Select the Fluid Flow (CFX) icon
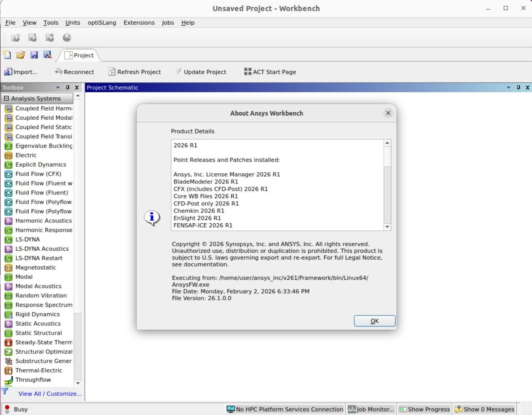This screenshot has height=415, width=532. point(8,174)
